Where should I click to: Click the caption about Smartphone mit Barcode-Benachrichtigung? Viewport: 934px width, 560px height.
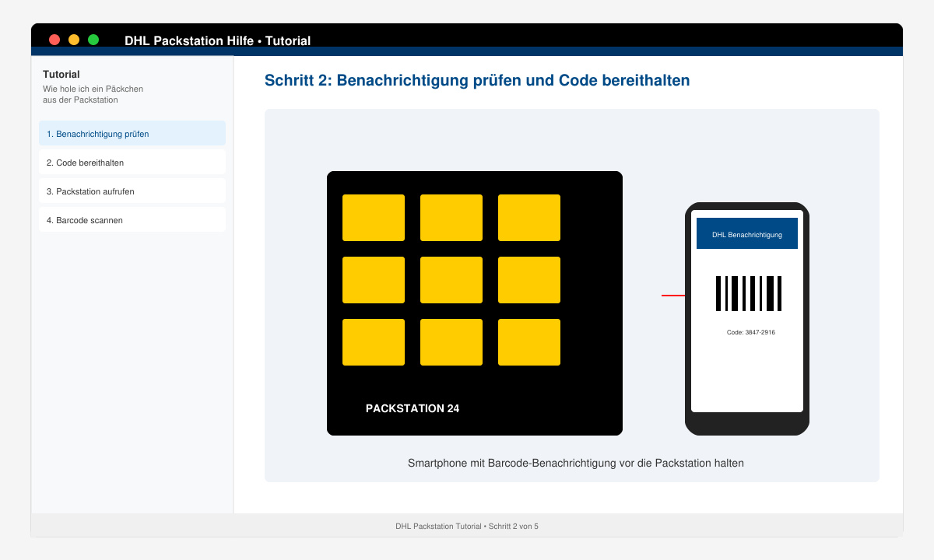(576, 463)
